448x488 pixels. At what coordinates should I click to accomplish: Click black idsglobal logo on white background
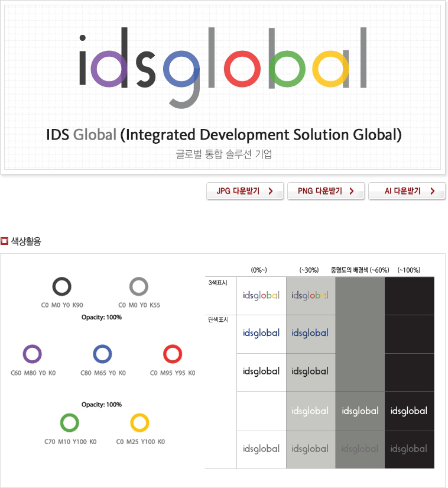[x=261, y=371]
